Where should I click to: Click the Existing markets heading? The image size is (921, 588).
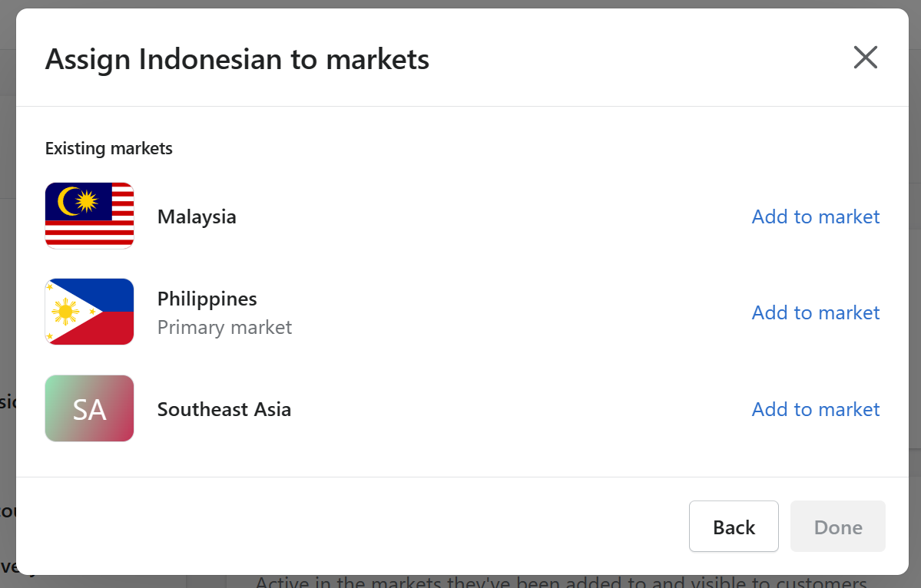click(x=108, y=148)
